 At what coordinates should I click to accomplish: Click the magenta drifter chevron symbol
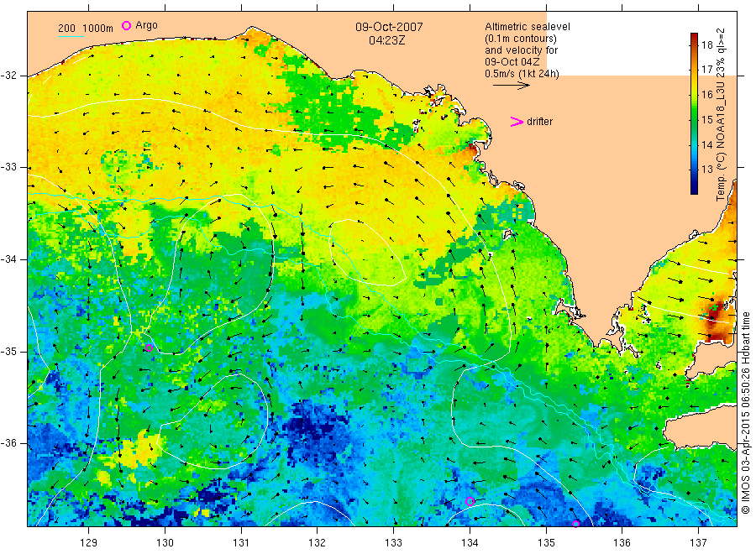tap(517, 122)
